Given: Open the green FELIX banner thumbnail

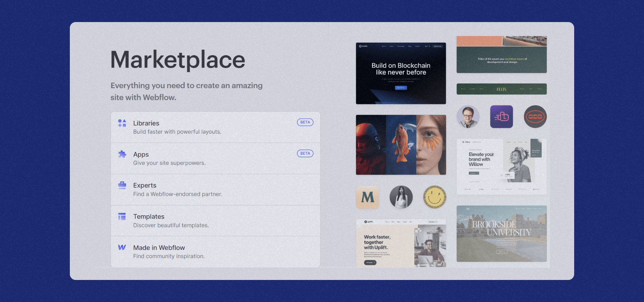Looking at the screenshot, I should click(502, 89).
